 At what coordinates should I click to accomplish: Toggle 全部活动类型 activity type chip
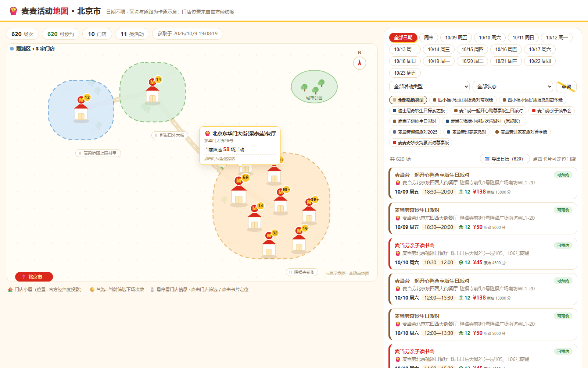408,100
